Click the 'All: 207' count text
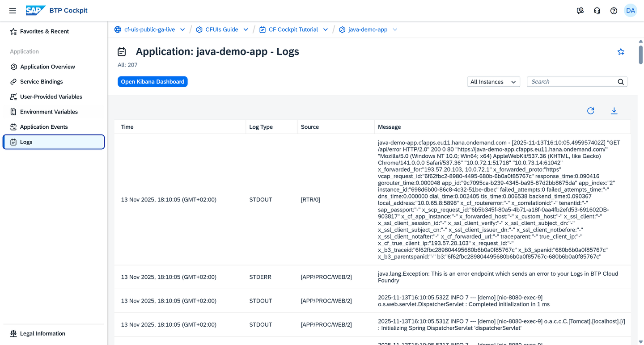 (x=127, y=65)
